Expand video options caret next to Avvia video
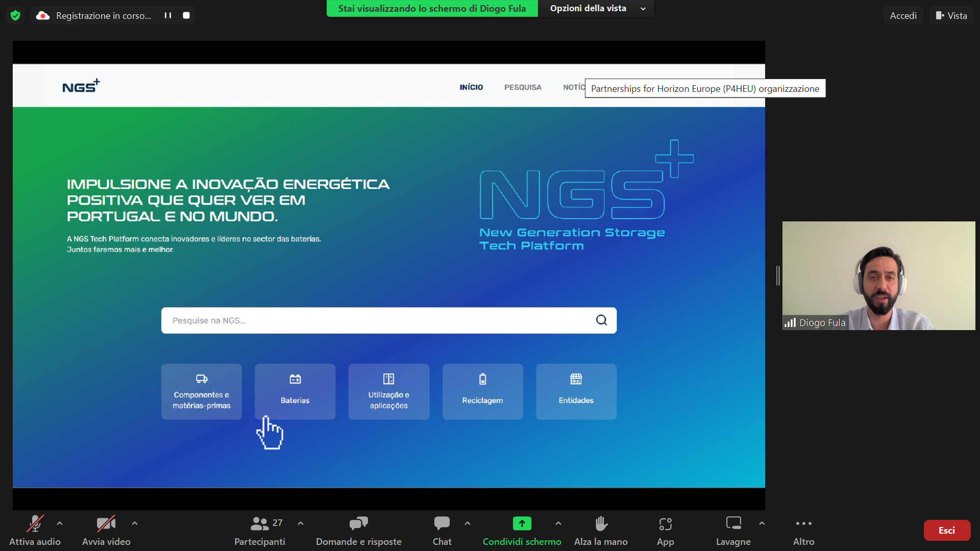 click(x=135, y=523)
